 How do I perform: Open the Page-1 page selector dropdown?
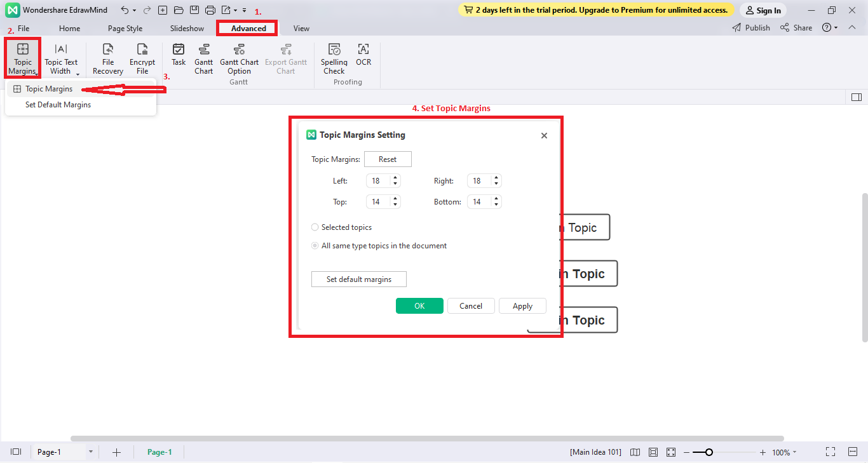click(91, 452)
